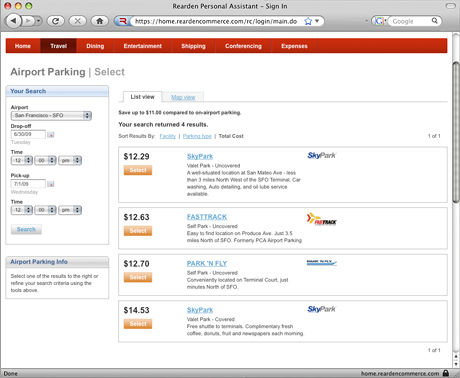Click the window toolbar toggle pill button
Viewport: 460px width, 378px height.
pyautogui.click(x=450, y=6)
